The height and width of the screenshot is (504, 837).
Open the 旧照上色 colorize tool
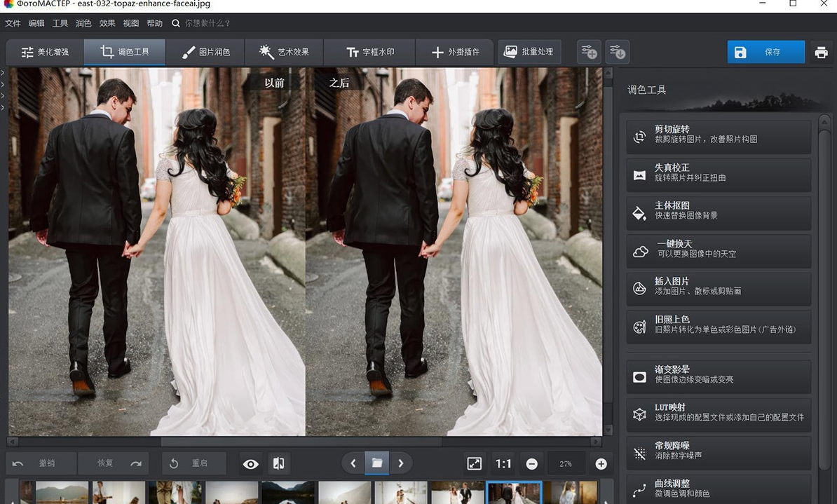pyautogui.click(x=719, y=327)
